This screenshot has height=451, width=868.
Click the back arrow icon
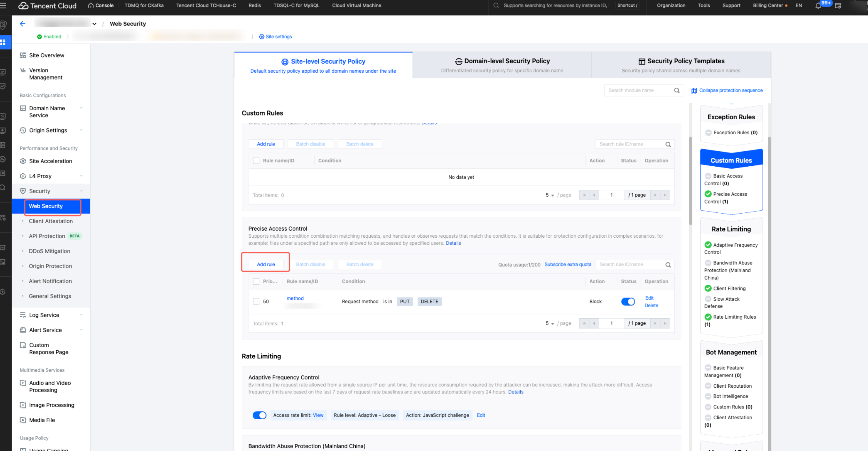pos(23,24)
